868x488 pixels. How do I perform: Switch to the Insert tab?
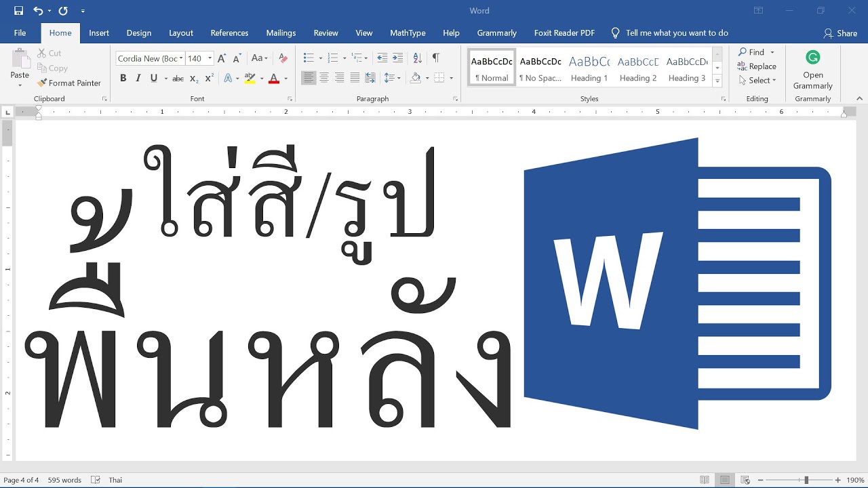pyautogui.click(x=99, y=33)
